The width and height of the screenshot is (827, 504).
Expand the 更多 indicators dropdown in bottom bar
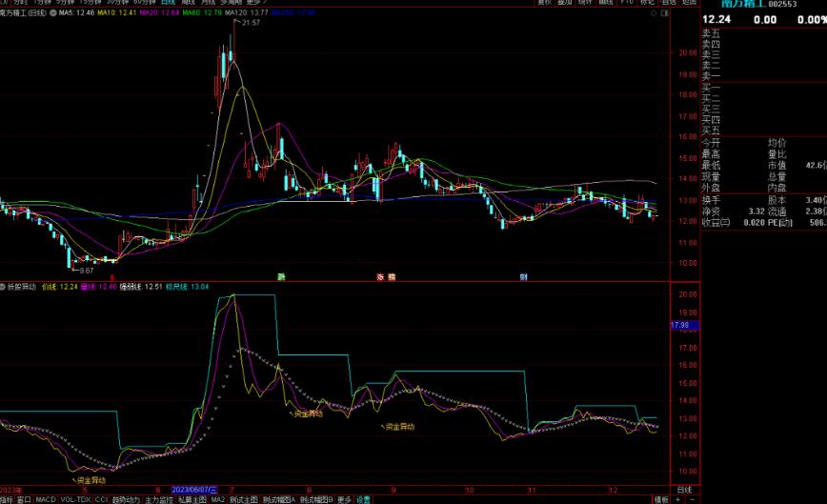tap(344, 500)
